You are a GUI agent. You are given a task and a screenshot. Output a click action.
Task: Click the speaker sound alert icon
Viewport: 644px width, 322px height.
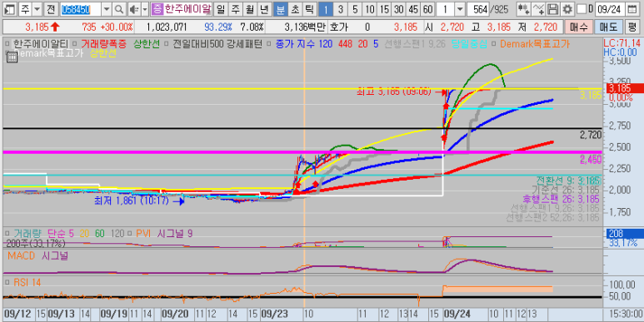point(133,9)
